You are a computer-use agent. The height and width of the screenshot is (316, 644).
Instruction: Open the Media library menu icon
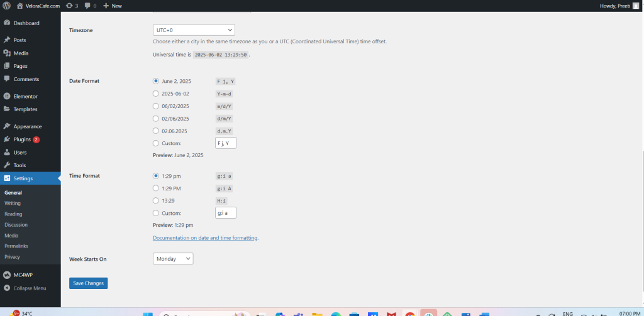pyautogui.click(x=6, y=53)
